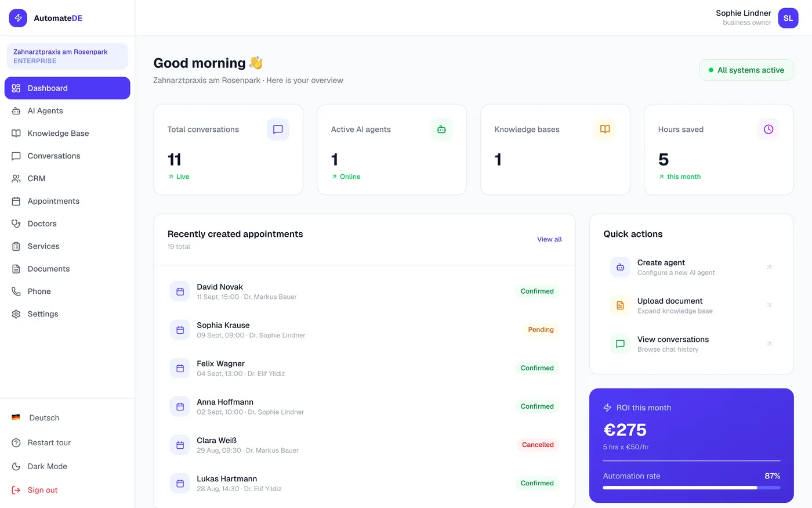Click the Total conversations card
This screenshot has width=812, height=508.
pos(228,150)
